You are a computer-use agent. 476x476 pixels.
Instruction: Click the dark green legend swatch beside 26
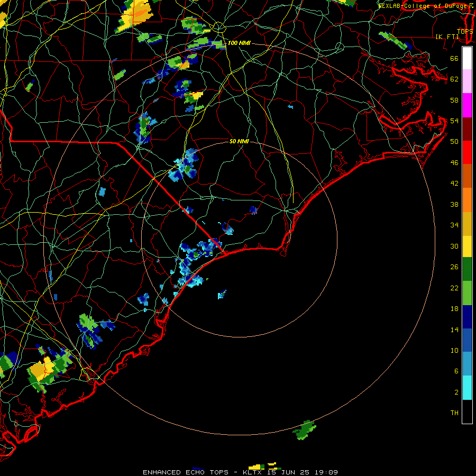click(x=467, y=269)
